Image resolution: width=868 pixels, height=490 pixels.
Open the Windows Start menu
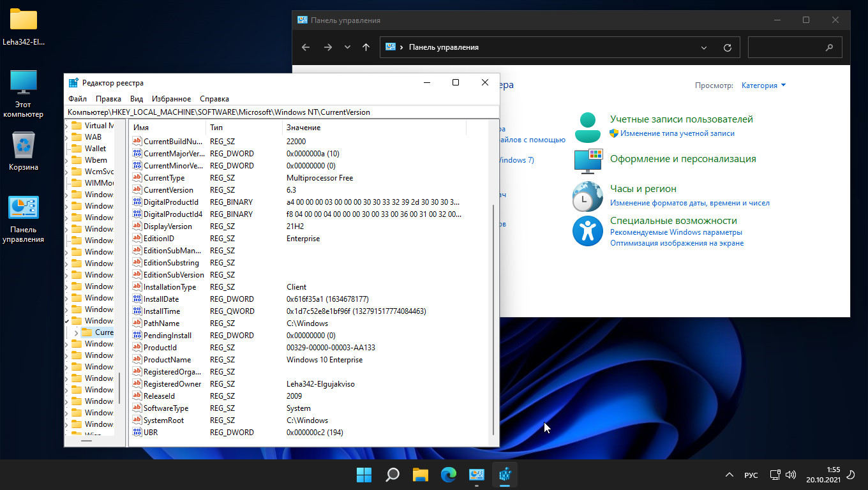[364, 475]
